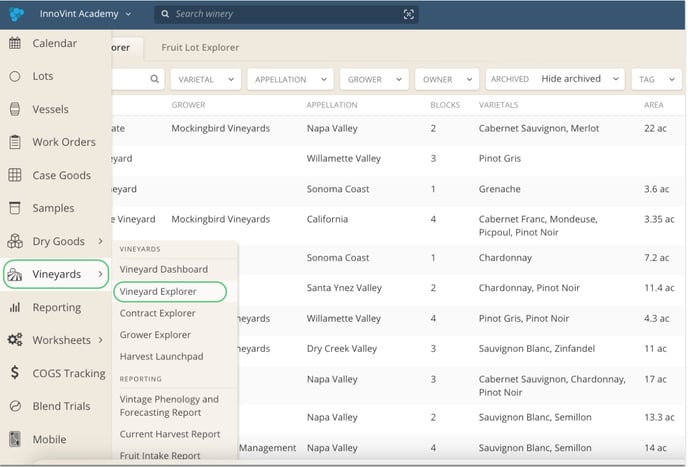Open the Archived Hide archived dropdown
The width and height of the screenshot is (688, 467).
[x=555, y=79]
